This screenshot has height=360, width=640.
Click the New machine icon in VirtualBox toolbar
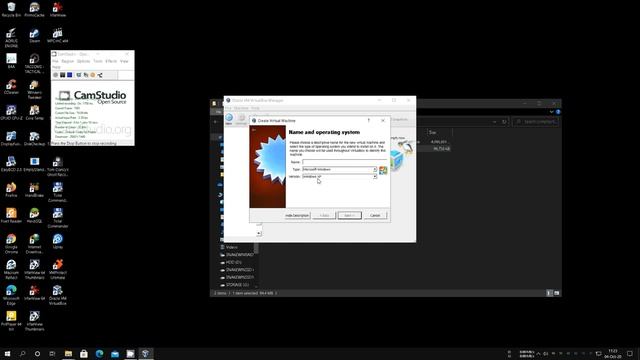pos(229,119)
